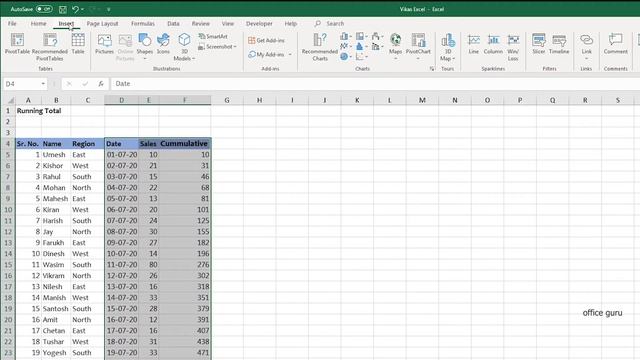The image size is (640, 360).
Task: Select the date cell 10-07-20
Action: (122, 253)
